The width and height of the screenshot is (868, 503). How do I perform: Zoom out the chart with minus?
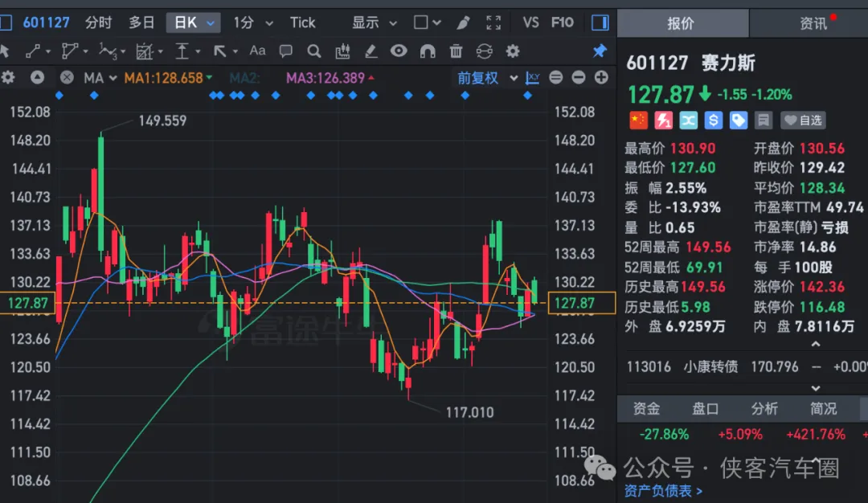579,77
